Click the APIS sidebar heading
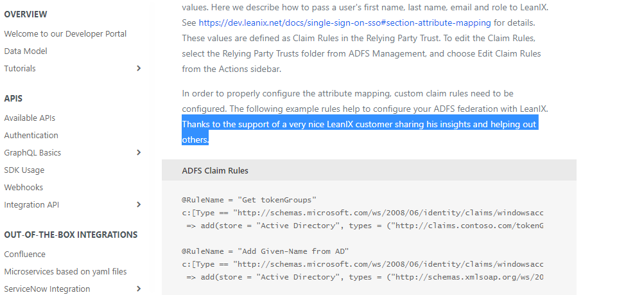 point(13,98)
